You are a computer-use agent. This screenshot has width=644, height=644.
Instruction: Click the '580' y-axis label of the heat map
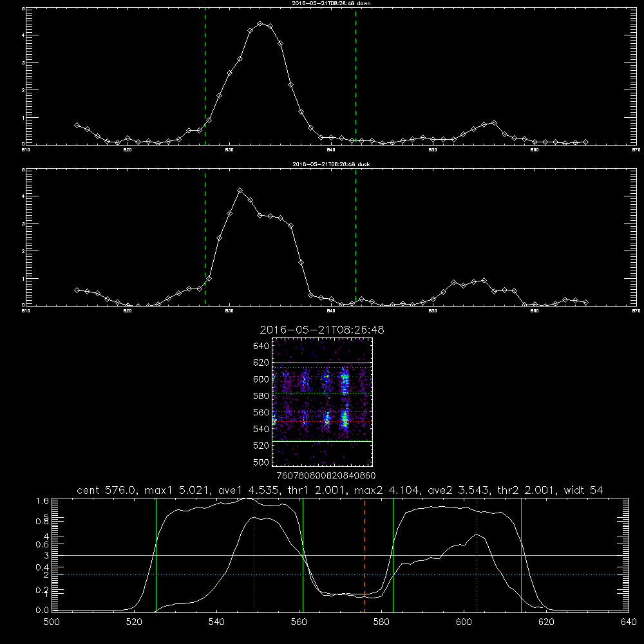pyautogui.click(x=261, y=396)
